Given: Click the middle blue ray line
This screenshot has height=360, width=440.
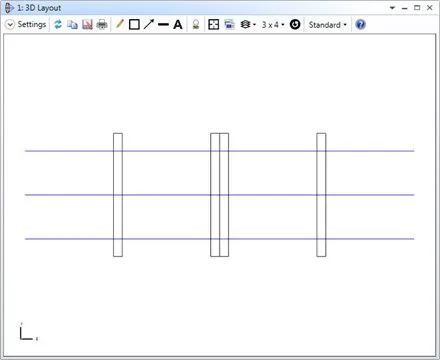Looking at the screenshot, I should 219,195.
